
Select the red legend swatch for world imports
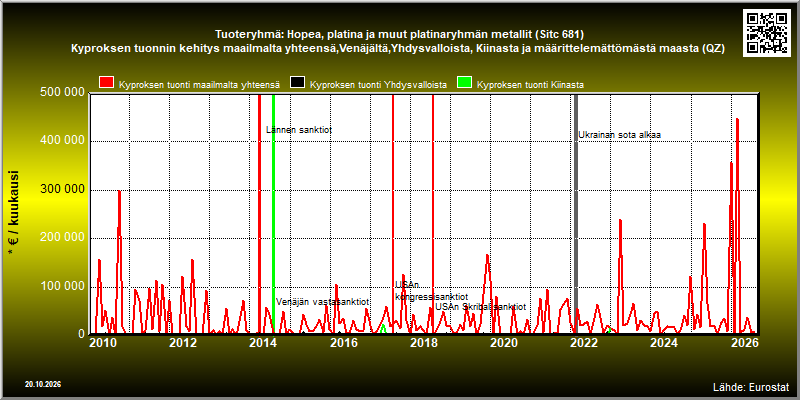click(106, 83)
